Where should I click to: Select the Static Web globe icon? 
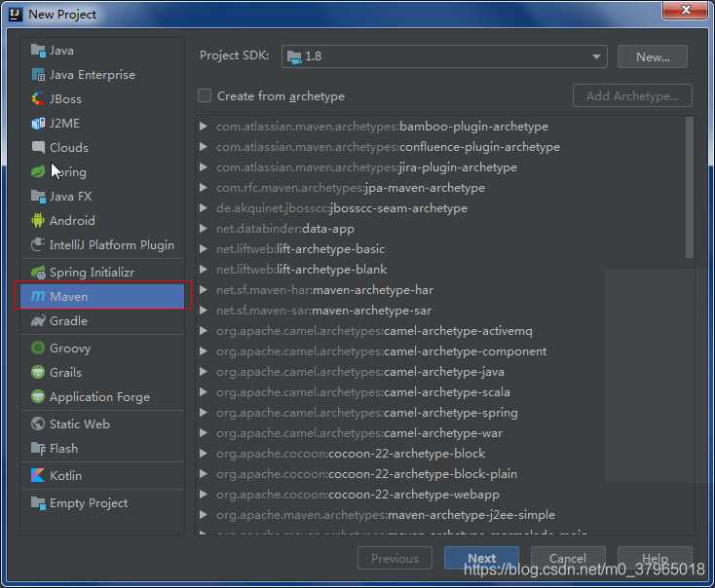[x=38, y=423]
